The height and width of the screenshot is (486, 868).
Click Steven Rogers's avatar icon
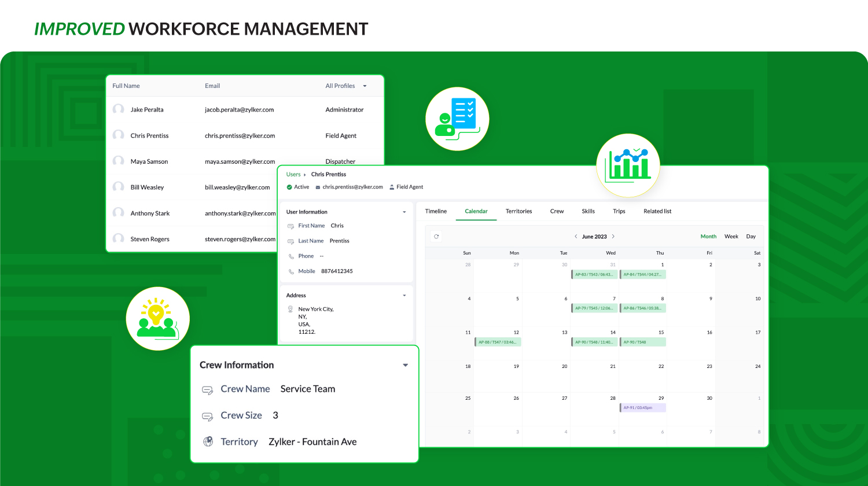pyautogui.click(x=119, y=239)
